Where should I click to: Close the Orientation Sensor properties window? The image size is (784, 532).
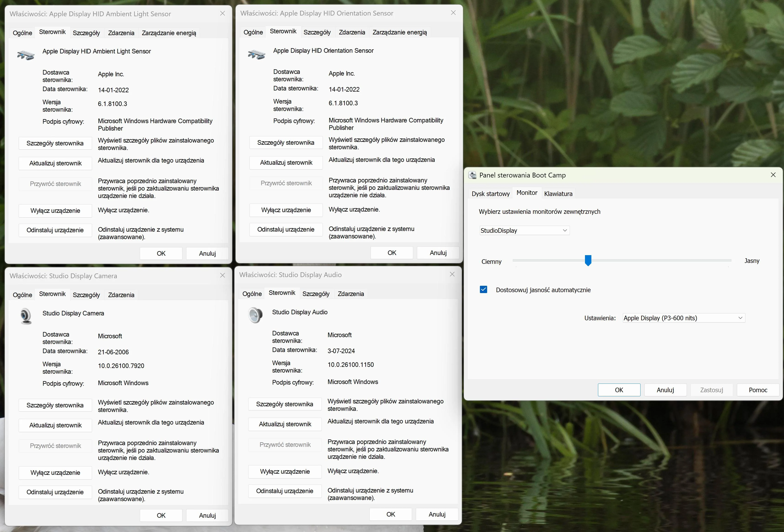click(453, 13)
